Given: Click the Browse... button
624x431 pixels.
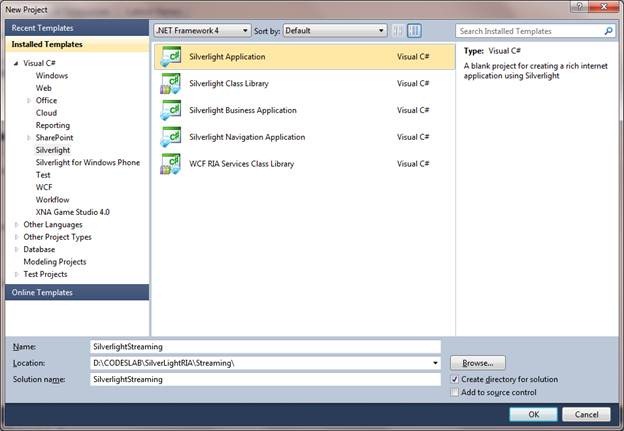Looking at the screenshot, I should 478,362.
